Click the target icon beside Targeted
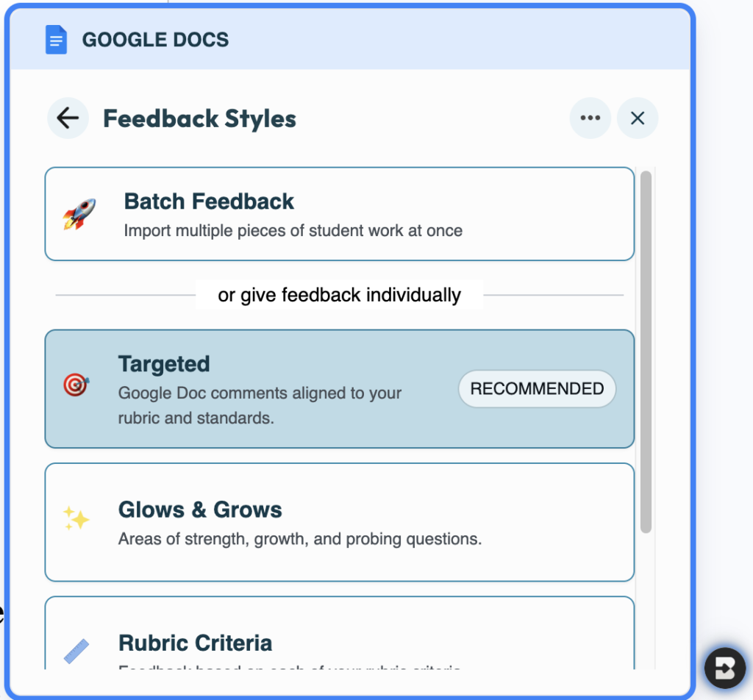 (x=76, y=384)
